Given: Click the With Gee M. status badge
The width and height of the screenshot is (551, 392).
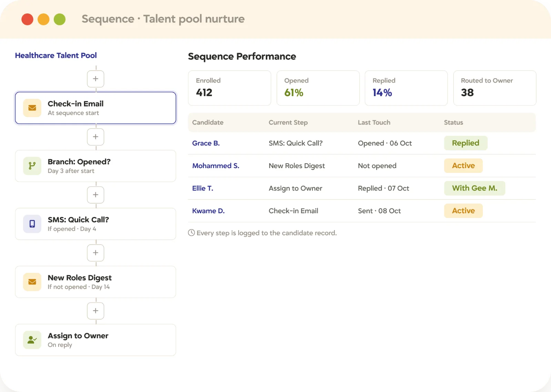Looking at the screenshot, I should coord(475,188).
